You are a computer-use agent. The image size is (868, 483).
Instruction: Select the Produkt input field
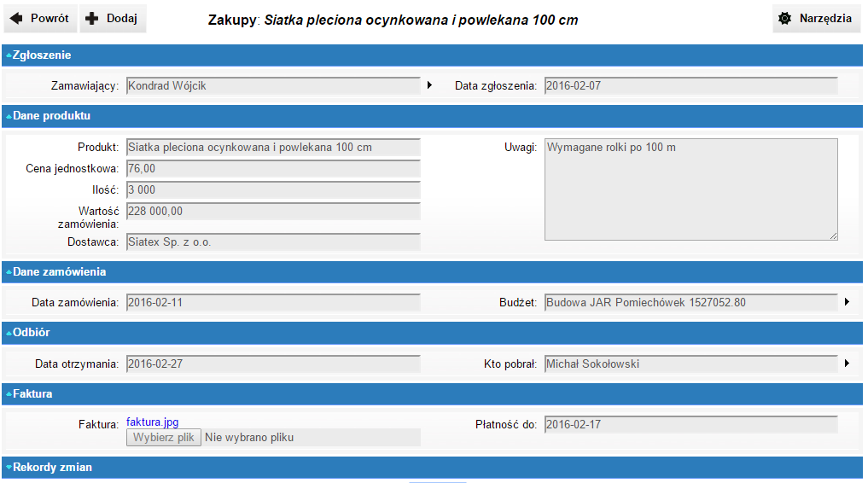273,148
